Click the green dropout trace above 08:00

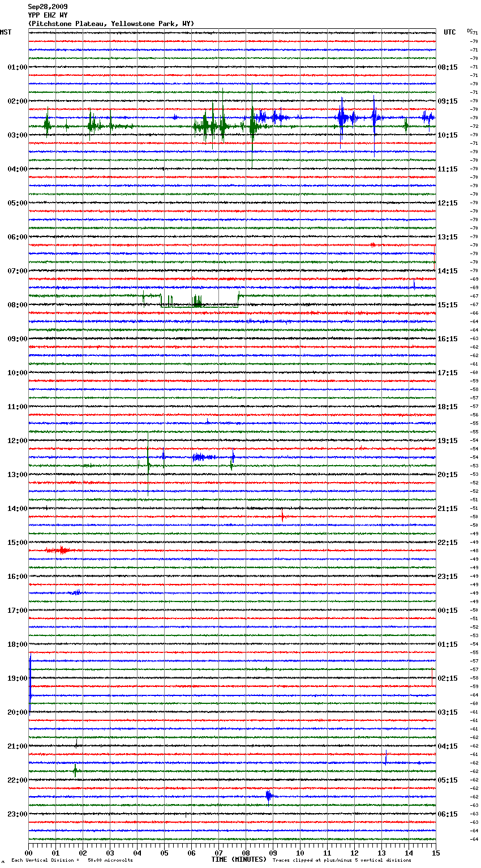tap(199, 300)
